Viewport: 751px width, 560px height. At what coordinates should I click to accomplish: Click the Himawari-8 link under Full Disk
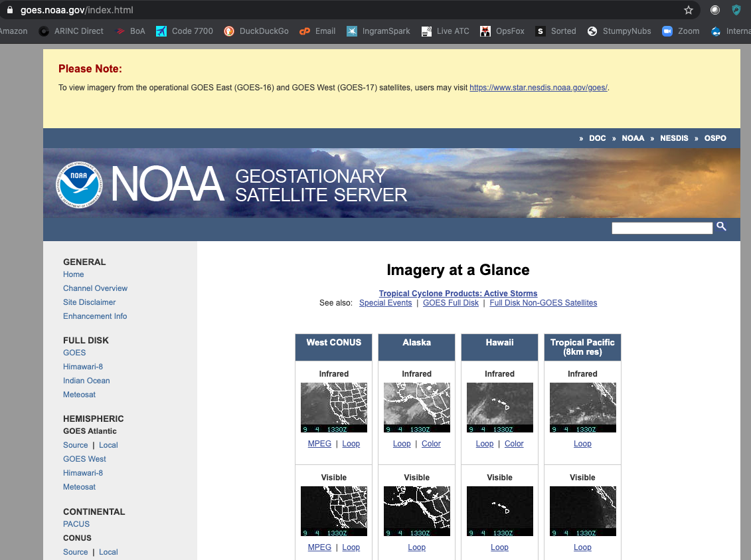[x=83, y=367]
